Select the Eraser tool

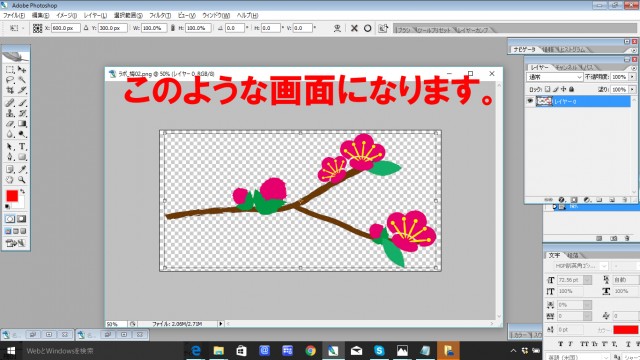tap(10, 123)
